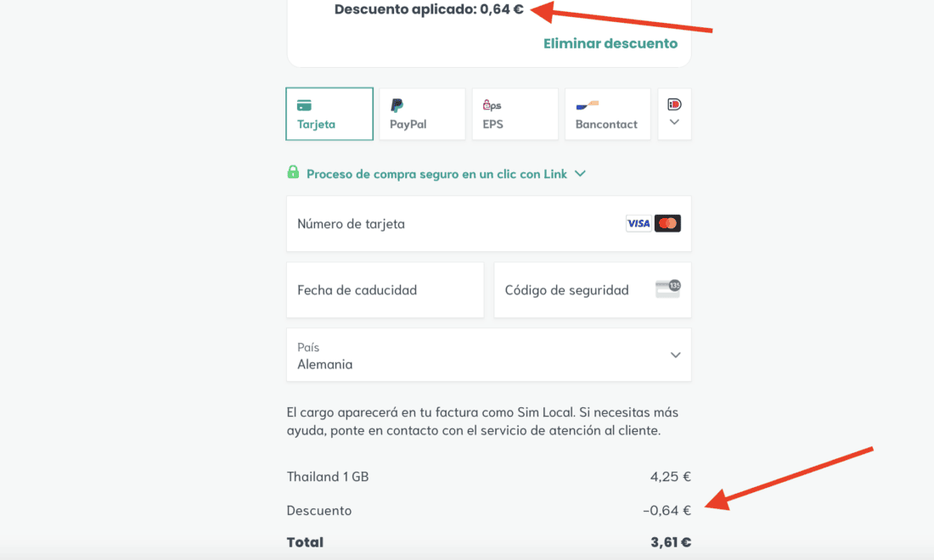Click the green padlock icon
This screenshot has width=934, height=560.
[x=293, y=173]
